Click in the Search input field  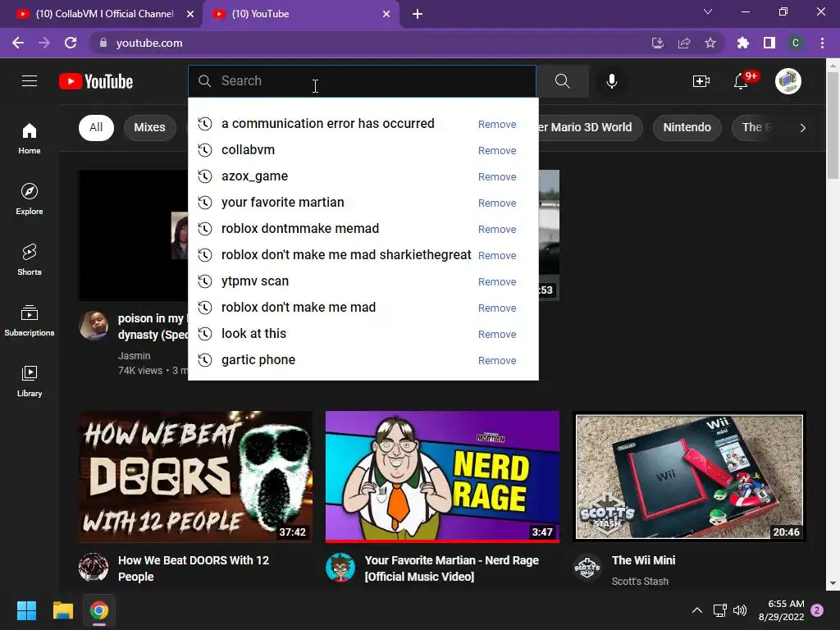click(x=362, y=81)
